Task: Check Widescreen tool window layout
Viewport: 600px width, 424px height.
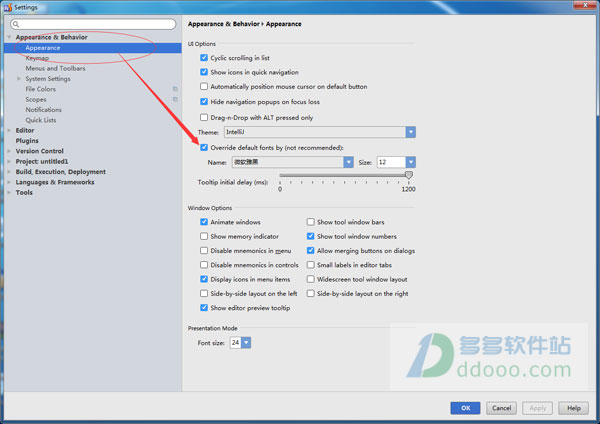Action: (311, 279)
